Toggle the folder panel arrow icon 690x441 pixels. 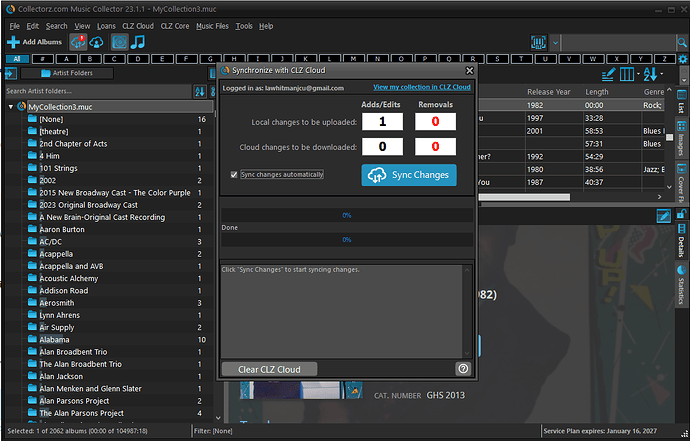click(11, 74)
